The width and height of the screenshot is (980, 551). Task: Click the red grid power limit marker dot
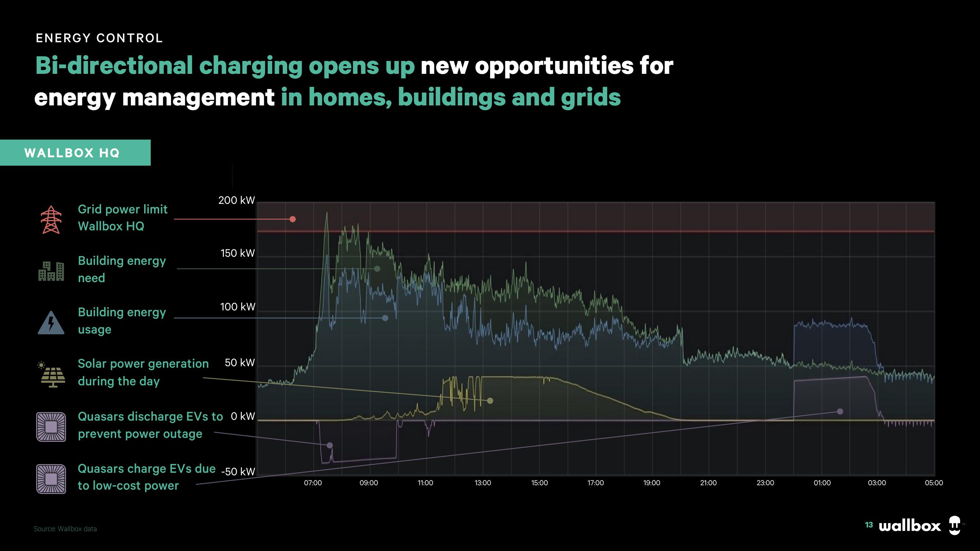(x=293, y=219)
